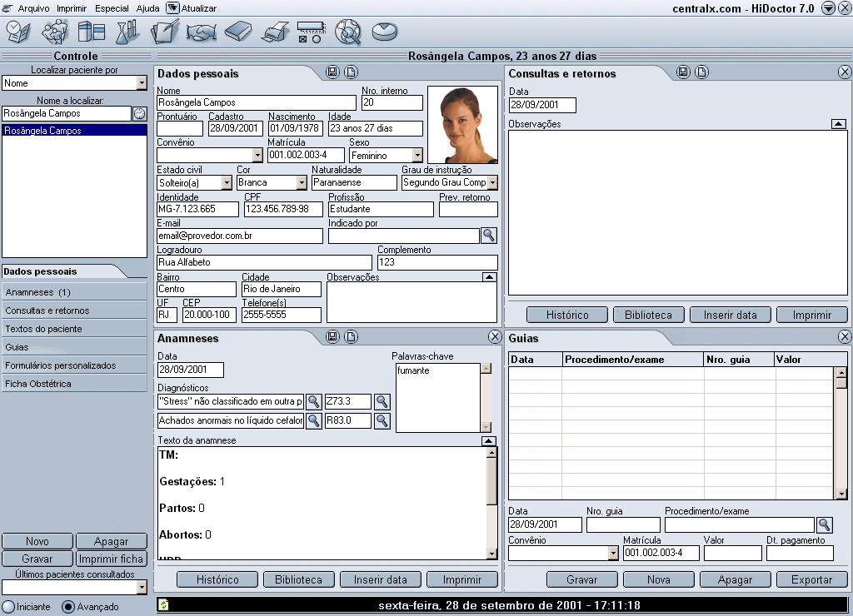Open the lab exams flask icon
Viewport: 853px width, 616px height.
(x=128, y=32)
